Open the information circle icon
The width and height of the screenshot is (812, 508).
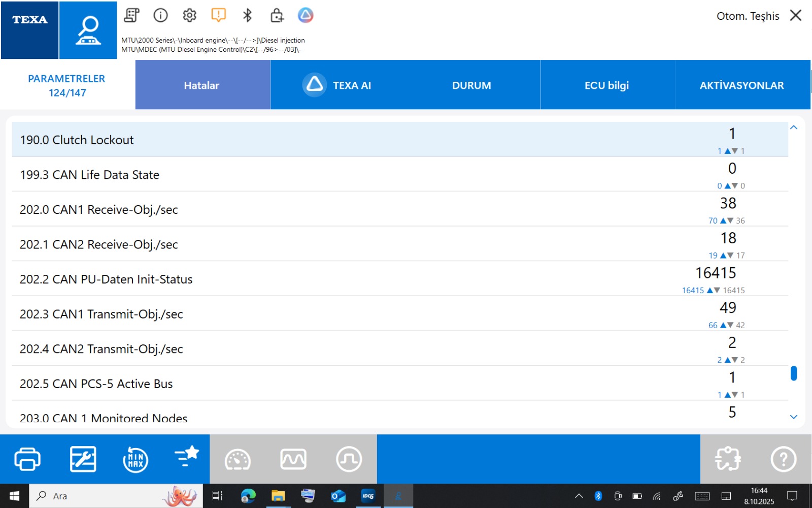(x=160, y=15)
